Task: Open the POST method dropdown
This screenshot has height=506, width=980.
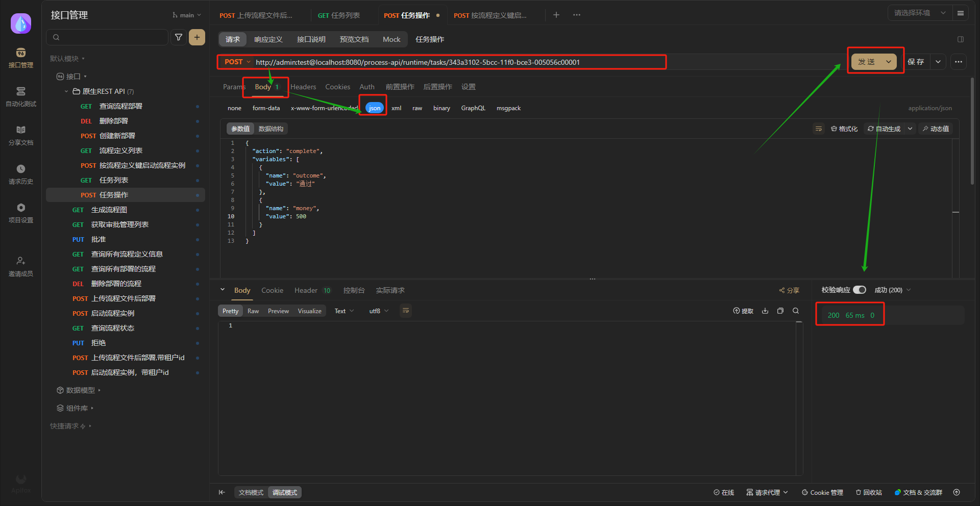Action: 237,62
